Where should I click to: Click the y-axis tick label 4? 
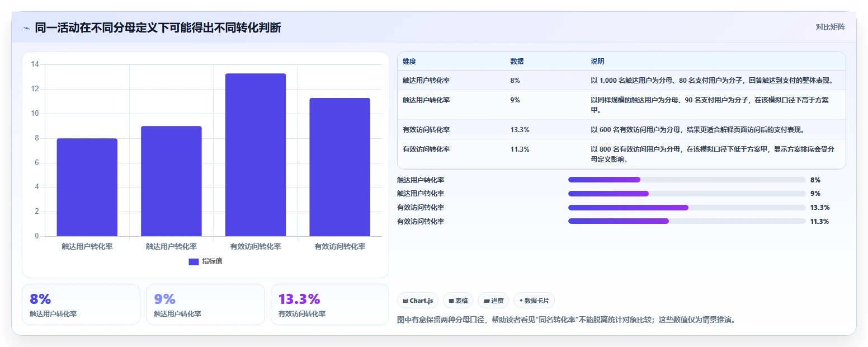[37, 187]
